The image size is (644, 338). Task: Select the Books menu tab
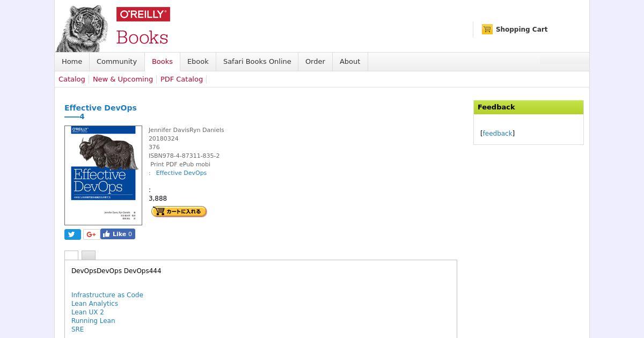162,62
